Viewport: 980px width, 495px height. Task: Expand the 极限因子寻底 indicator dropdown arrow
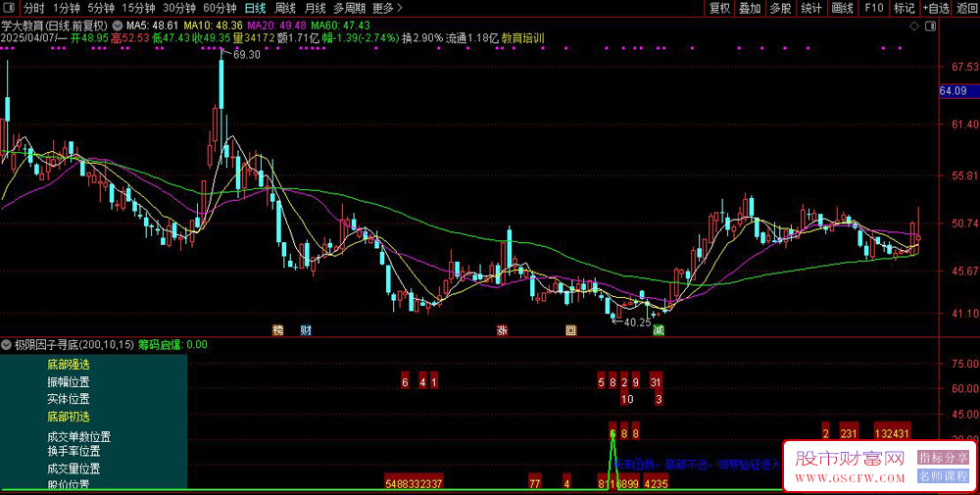tap(7, 345)
